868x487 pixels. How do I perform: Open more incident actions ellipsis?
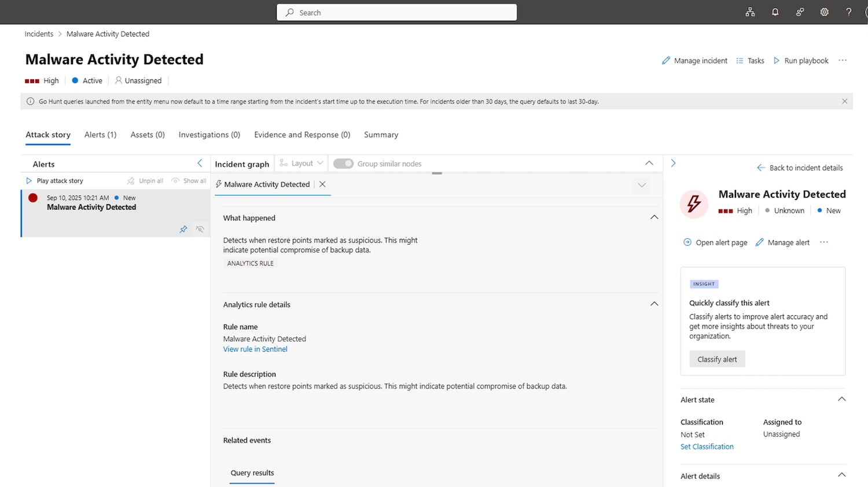point(843,61)
